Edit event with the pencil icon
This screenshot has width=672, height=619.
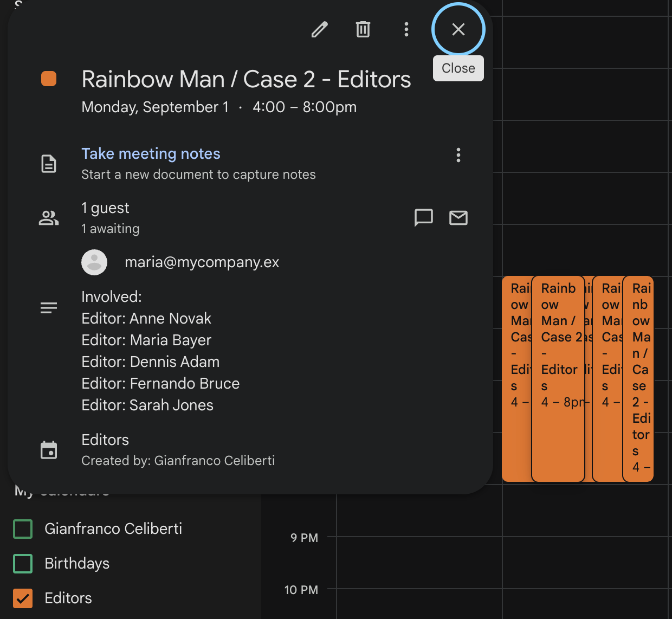(320, 29)
